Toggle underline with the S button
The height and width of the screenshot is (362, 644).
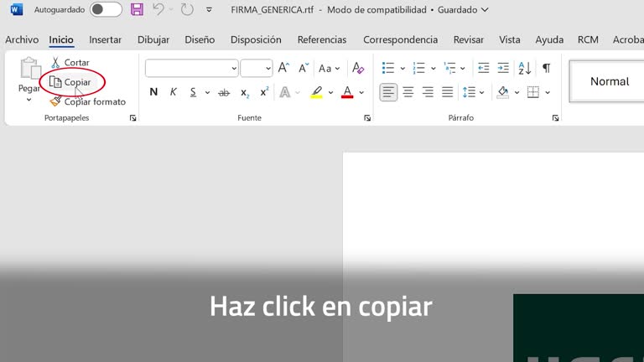coord(193,92)
